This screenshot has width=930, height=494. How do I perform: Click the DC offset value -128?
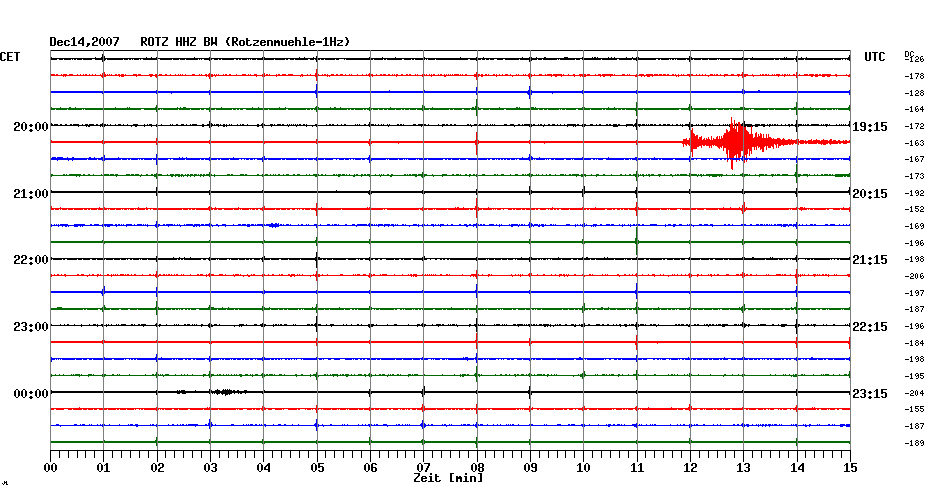pos(915,93)
